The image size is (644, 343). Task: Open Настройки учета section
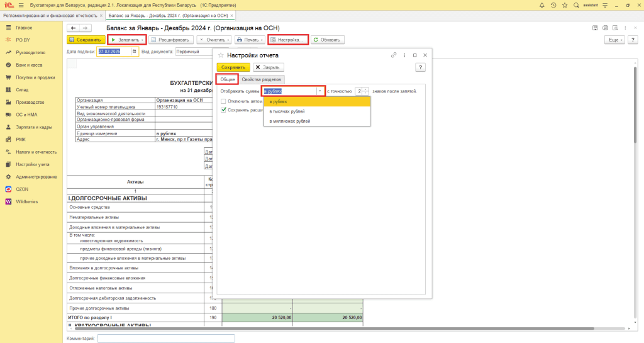(31, 164)
